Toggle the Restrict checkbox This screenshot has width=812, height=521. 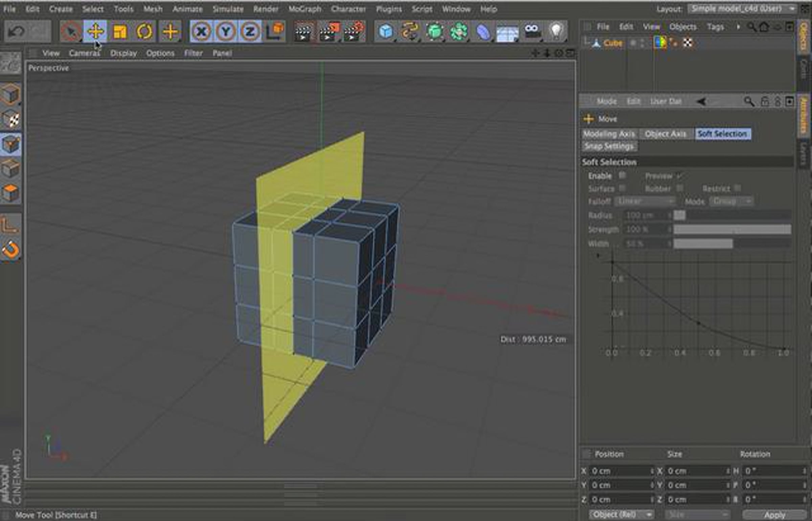coord(737,188)
